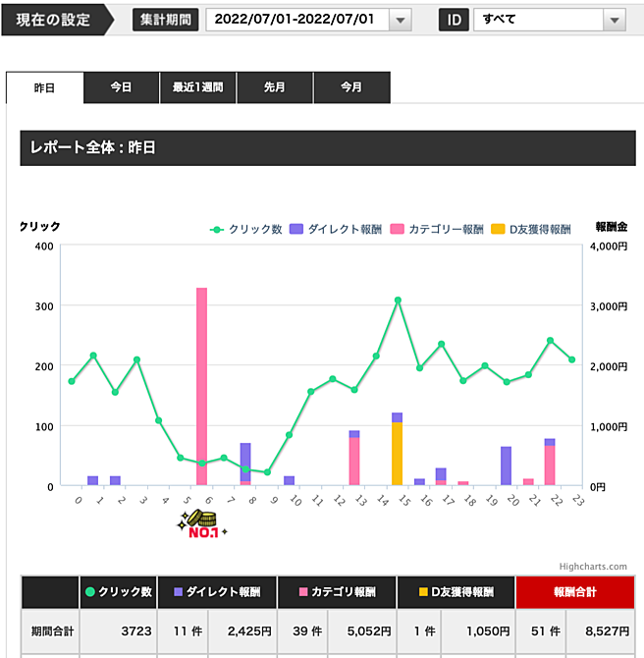644x658 pixels.
Task: Click the 集計期間 label
Action: [x=166, y=20]
